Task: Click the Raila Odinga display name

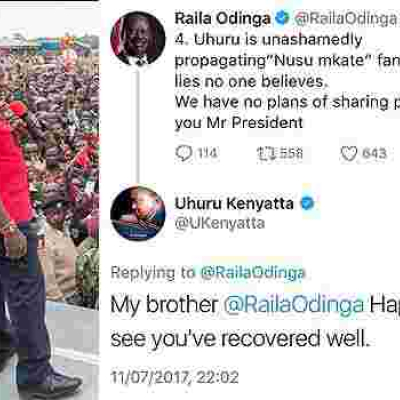Action: 222,19
